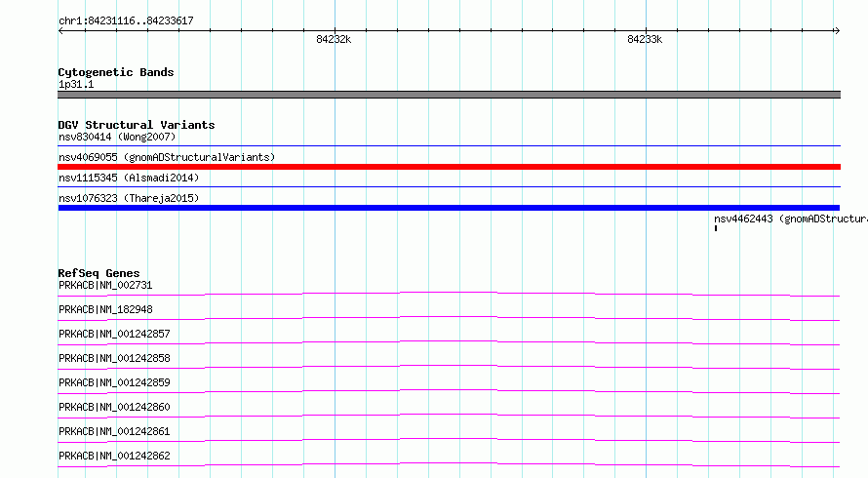
Task: Click the thick blue nsv1076323 variant bar
Action: 449,208
